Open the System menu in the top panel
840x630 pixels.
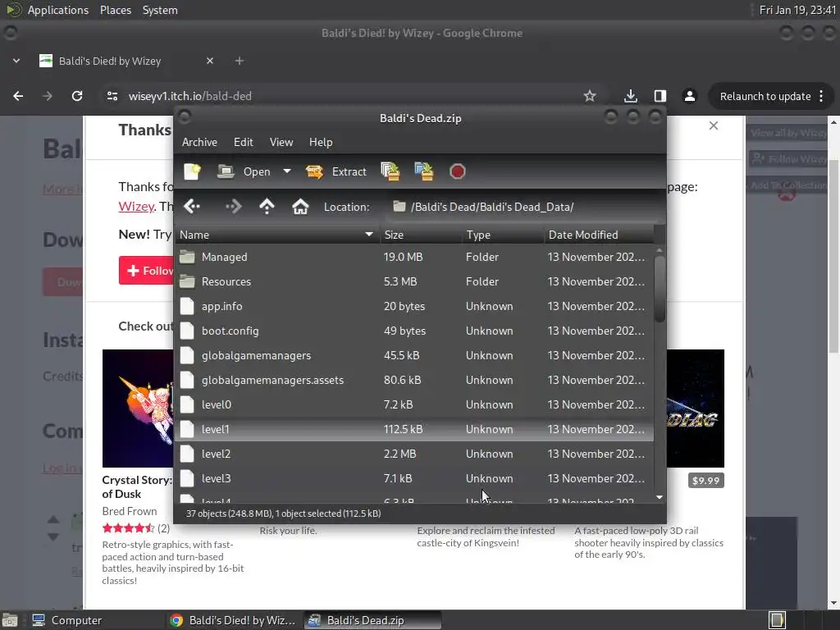(160, 10)
